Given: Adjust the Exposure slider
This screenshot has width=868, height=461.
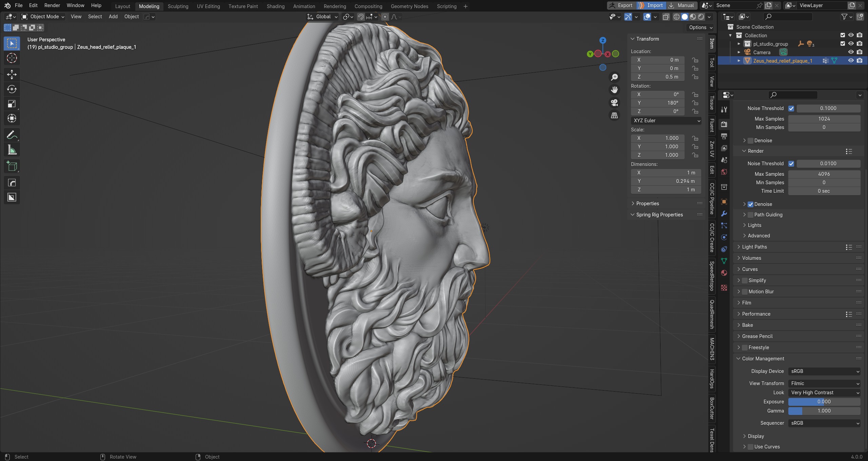Looking at the screenshot, I should (824, 402).
